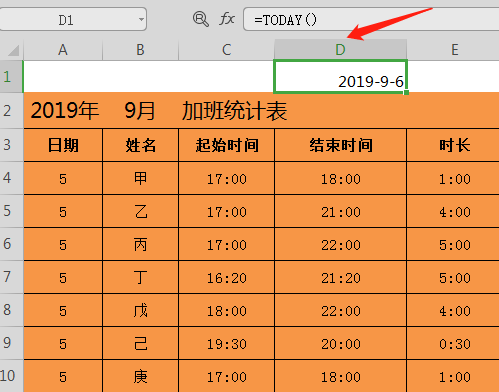Screen dimensions: 499x392
Task: Click the 日期 header cell
Action: click(63, 145)
